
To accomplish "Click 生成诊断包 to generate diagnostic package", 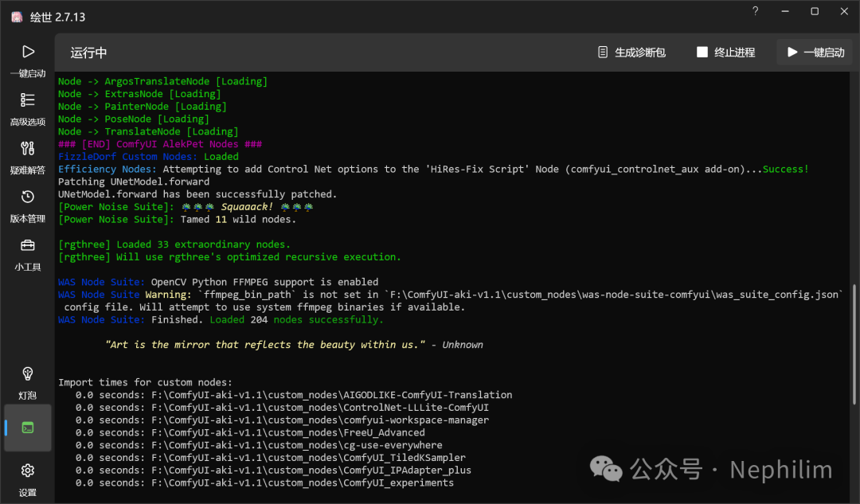I will click(631, 53).
